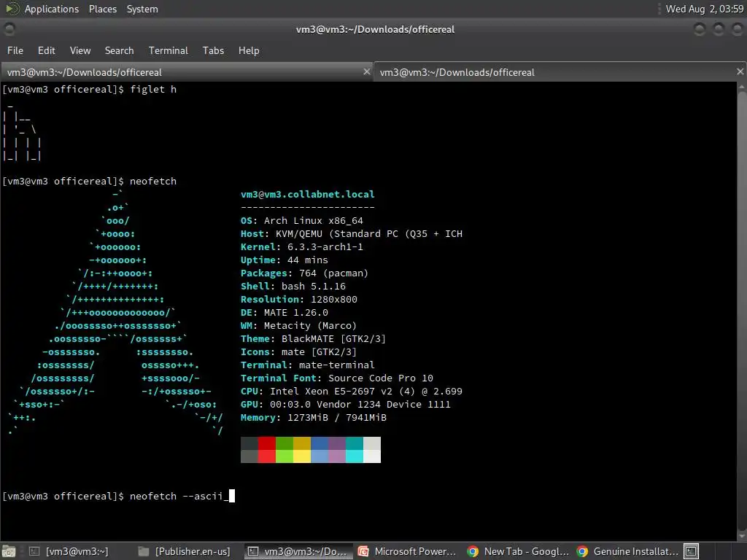Click the Terminal Font: Source Code Pro line

coord(337,378)
